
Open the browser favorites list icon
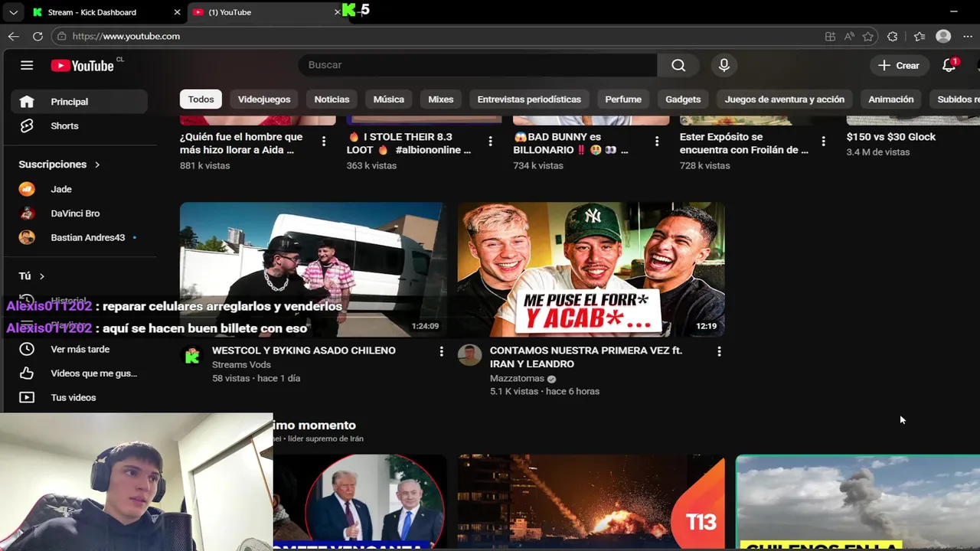tap(920, 36)
